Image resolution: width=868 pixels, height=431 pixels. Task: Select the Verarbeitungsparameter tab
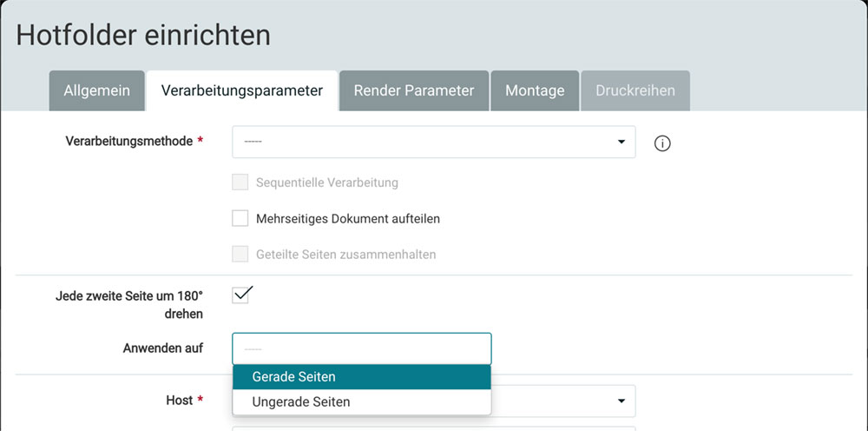242,91
